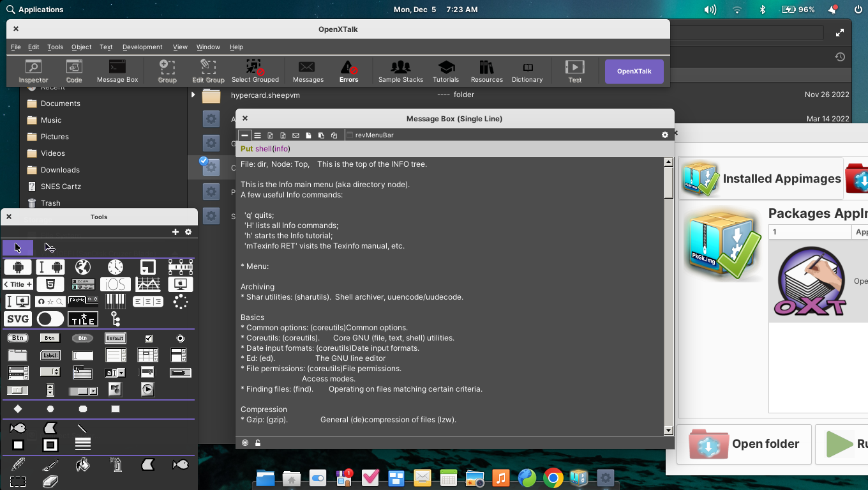Switch Message Box to multi-line mode
Viewport: 868px width, 490px height.
258,135
